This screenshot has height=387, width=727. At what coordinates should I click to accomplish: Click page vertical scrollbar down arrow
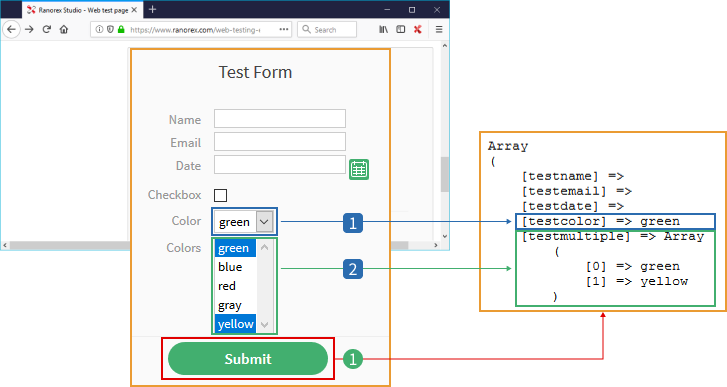click(445, 236)
